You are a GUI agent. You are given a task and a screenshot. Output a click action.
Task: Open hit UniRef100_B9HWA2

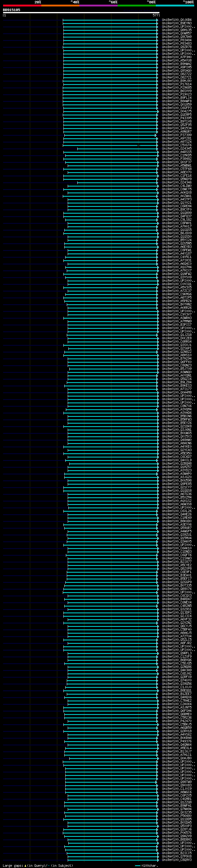tap(177, 64)
